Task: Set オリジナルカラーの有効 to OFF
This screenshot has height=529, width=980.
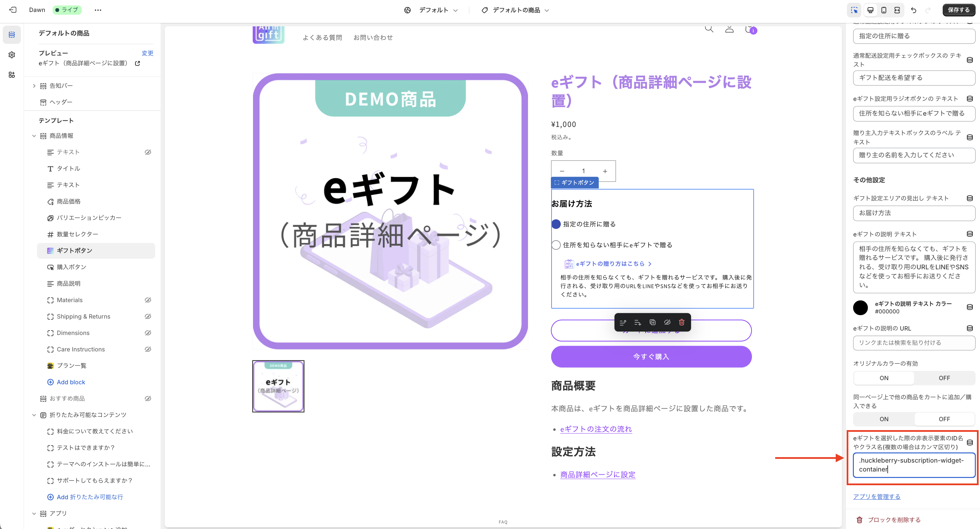Action: [944, 378]
